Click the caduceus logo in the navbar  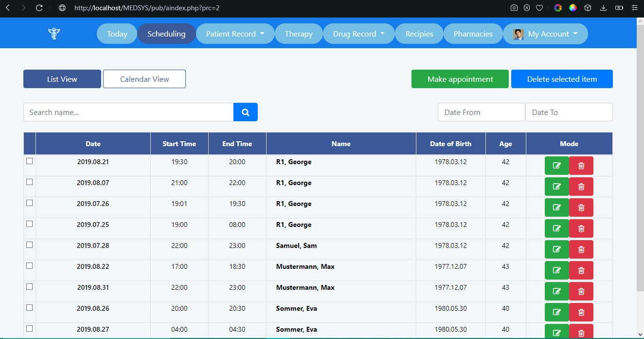pos(54,34)
